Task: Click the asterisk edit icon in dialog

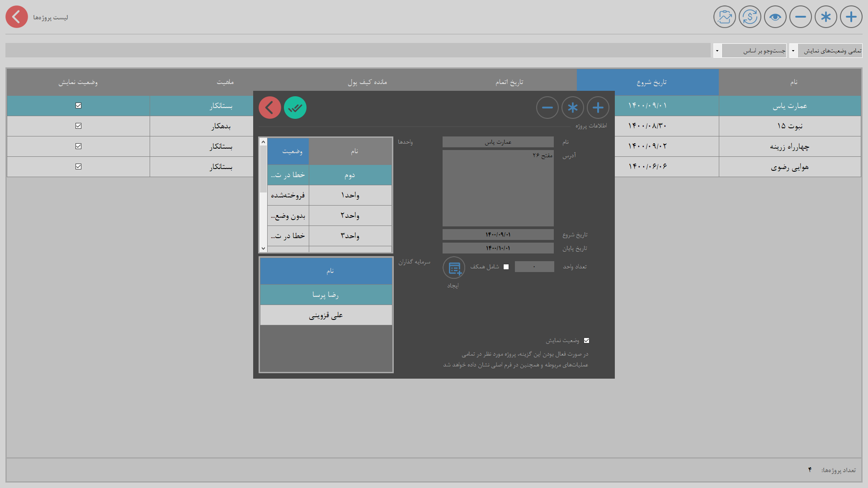Action: click(x=572, y=108)
